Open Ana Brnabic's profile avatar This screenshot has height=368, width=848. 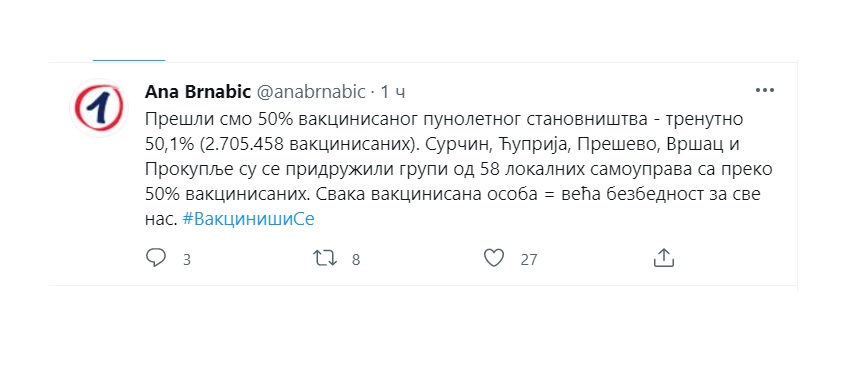click(99, 108)
